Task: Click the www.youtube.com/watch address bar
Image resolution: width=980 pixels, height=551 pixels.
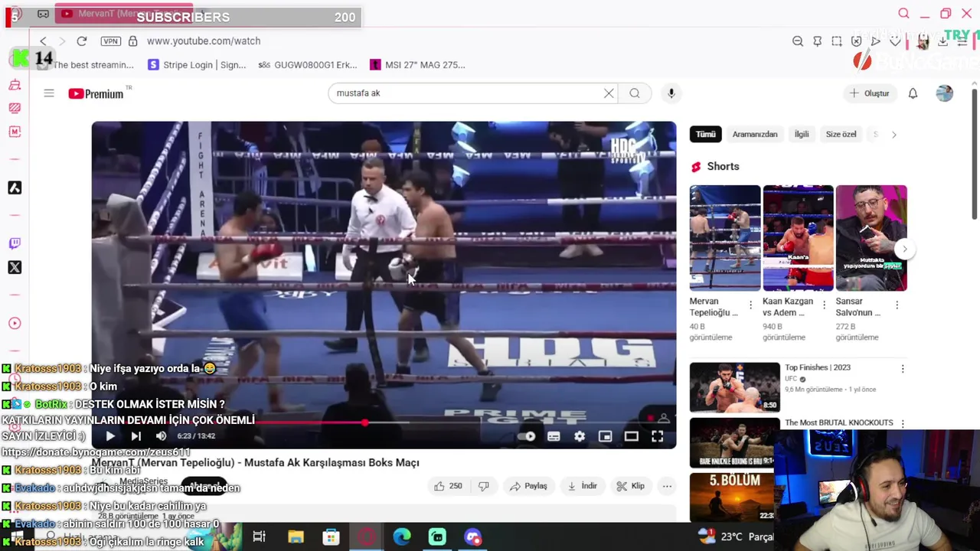Action: (204, 41)
